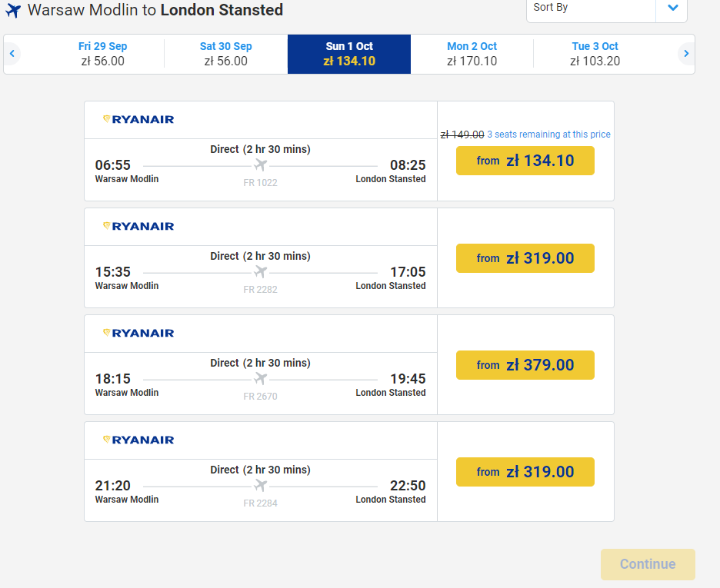The image size is (720, 588).
Task: Click the Continue button
Action: (648, 564)
